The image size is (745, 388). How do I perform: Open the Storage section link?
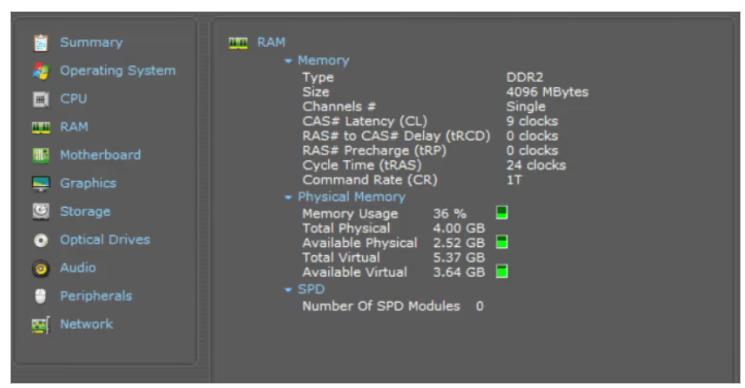(85, 211)
